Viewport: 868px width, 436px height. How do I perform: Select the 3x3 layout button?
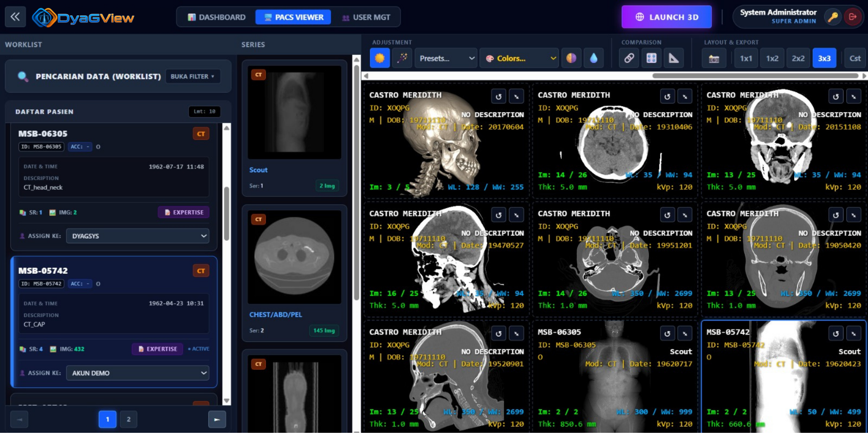coord(824,58)
